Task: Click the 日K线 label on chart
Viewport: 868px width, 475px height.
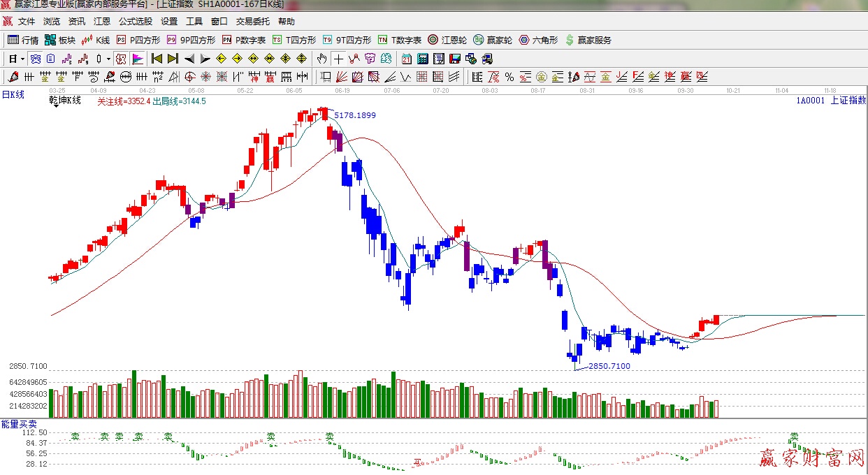Action: click(x=13, y=94)
